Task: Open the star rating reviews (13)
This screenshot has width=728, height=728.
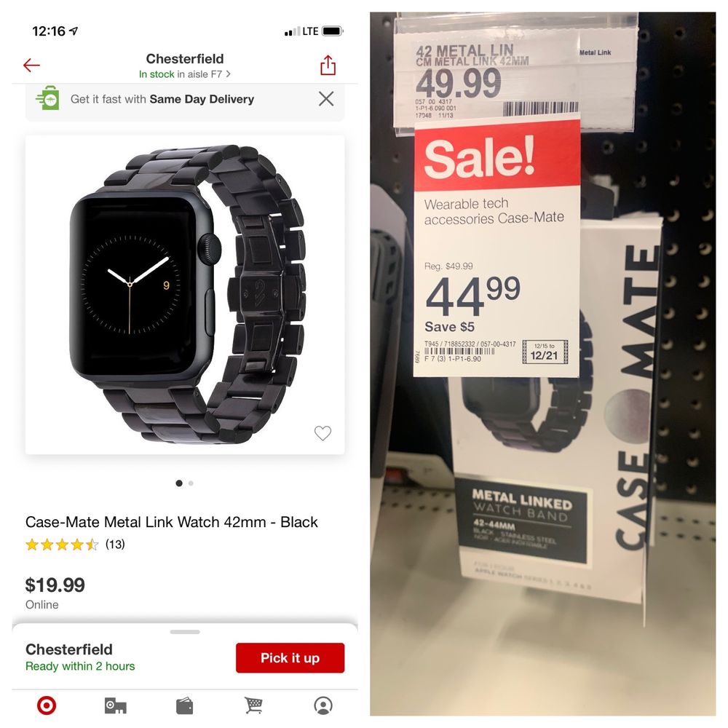Action: [x=75, y=544]
